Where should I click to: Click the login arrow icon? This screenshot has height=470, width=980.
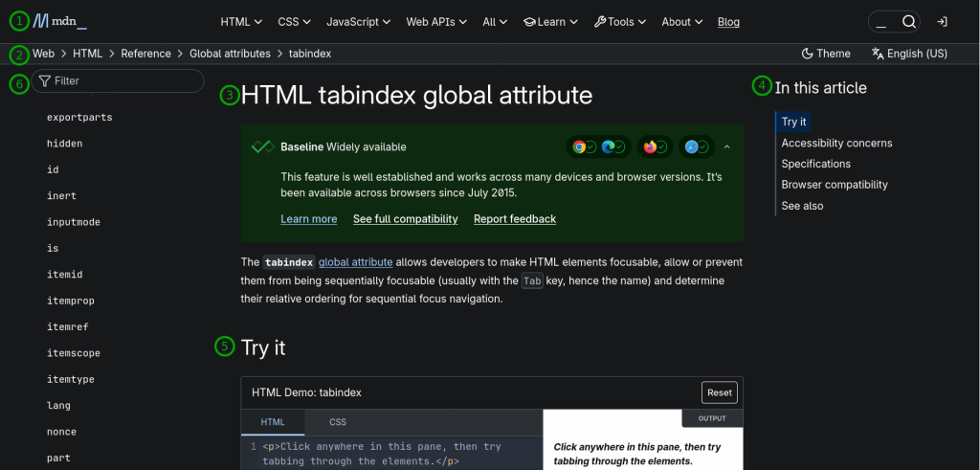[942, 22]
